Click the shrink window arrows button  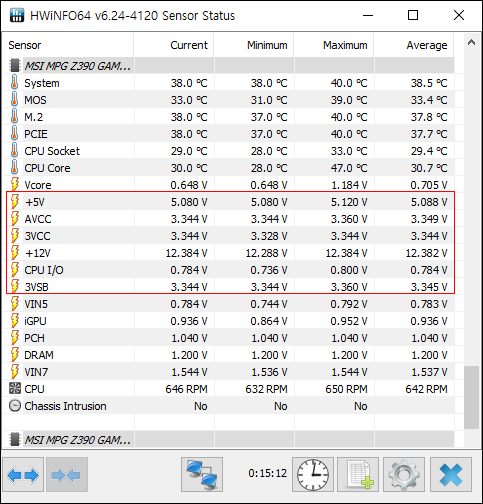tap(67, 475)
